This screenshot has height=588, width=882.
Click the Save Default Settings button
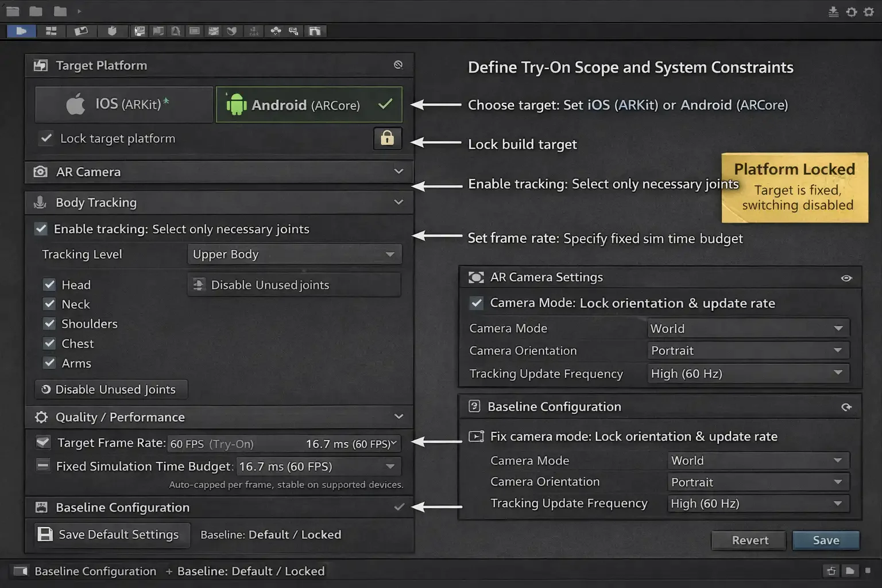pyautogui.click(x=110, y=535)
